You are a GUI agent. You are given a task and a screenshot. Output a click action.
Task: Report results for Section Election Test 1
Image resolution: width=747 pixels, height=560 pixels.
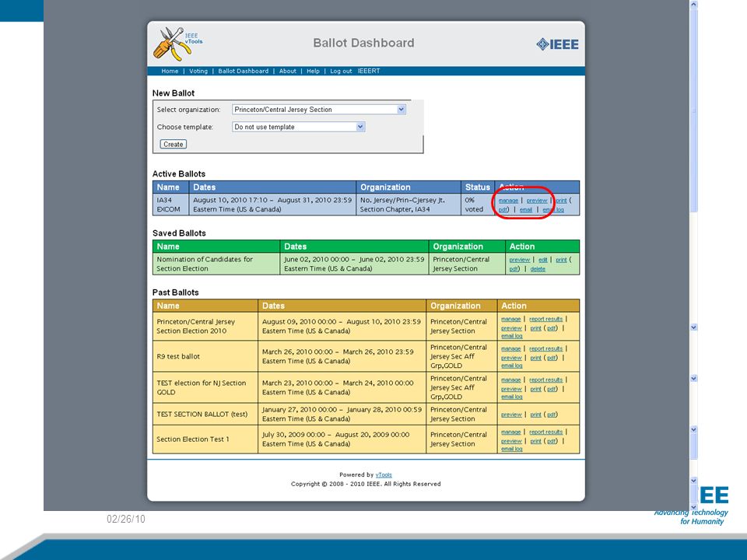tap(546, 432)
